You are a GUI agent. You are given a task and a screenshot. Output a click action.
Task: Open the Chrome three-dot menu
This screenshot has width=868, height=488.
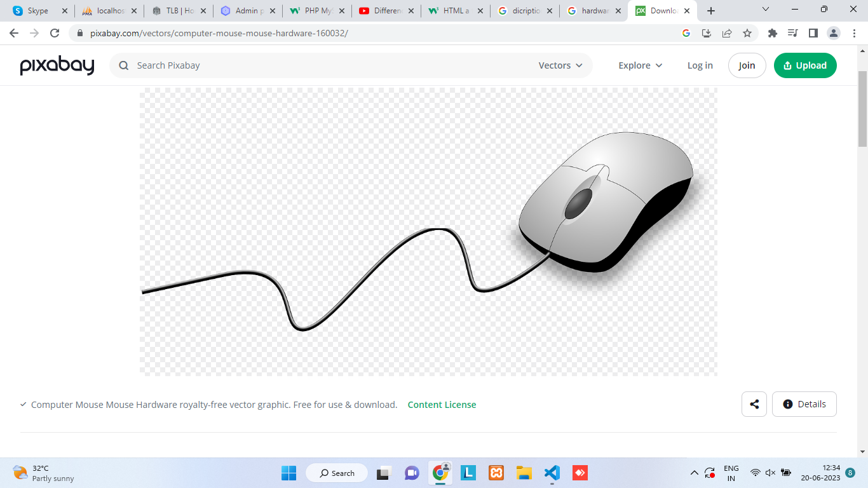coord(853,33)
